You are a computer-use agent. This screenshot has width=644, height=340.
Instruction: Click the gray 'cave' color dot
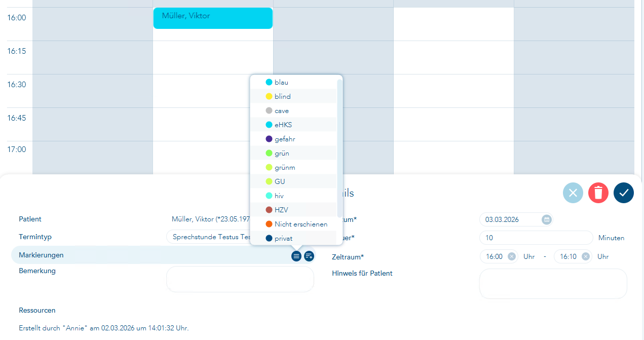tap(269, 110)
